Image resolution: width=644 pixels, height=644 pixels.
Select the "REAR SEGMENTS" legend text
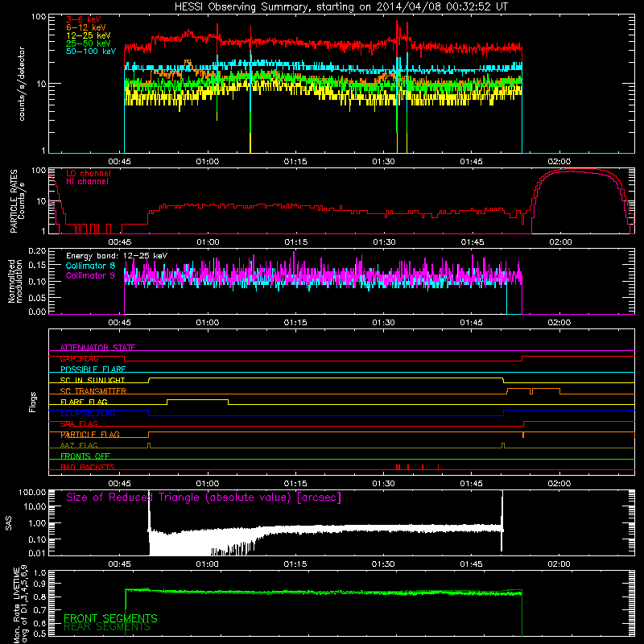point(107,627)
